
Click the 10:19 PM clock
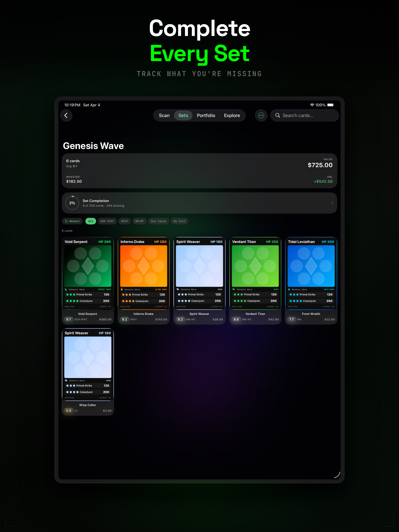pyautogui.click(x=72, y=105)
